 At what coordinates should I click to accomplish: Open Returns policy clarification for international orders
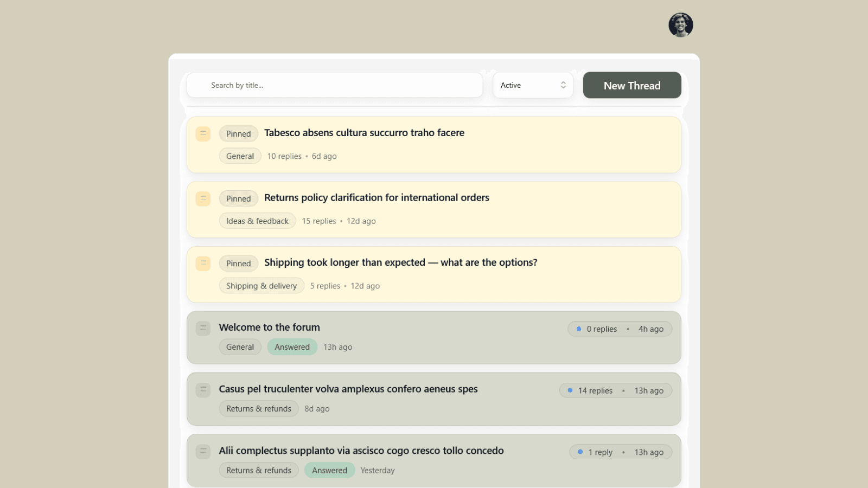tap(376, 198)
